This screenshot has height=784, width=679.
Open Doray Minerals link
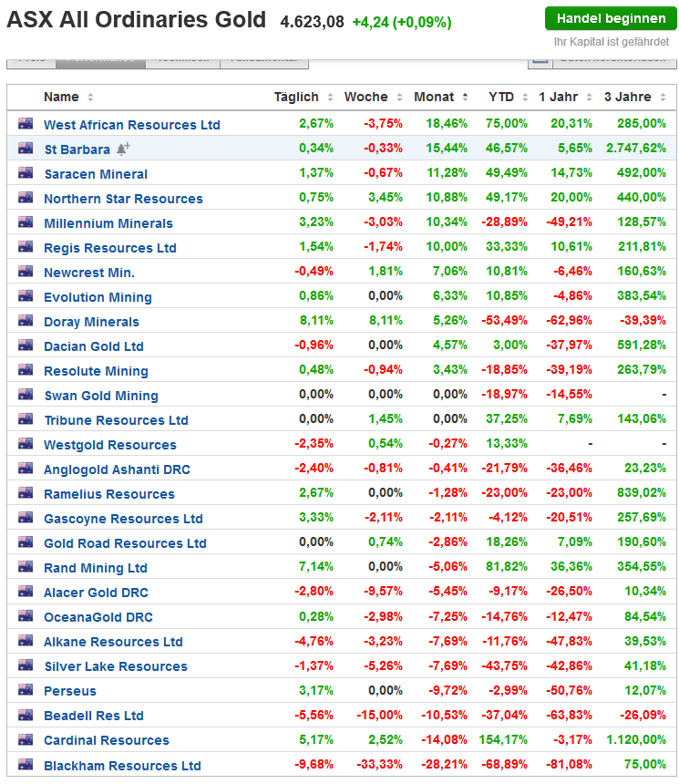pos(91,322)
